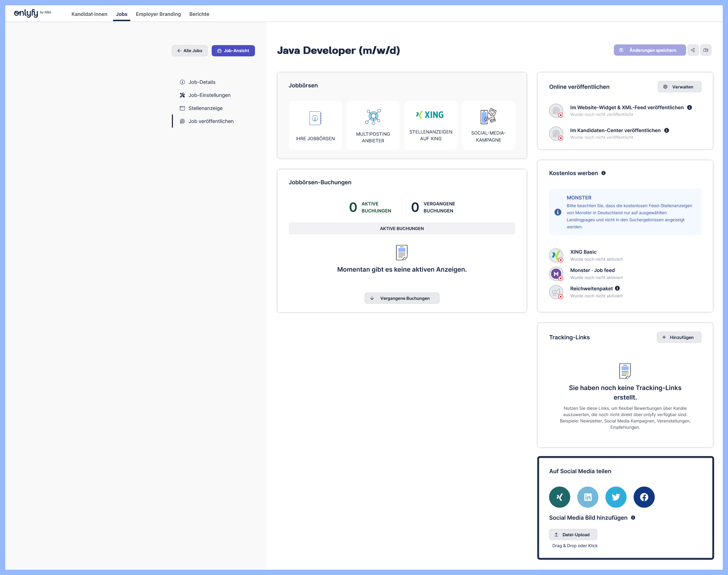Share job on LinkedIn icon
The width and height of the screenshot is (728, 575).
pyautogui.click(x=587, y=497)
